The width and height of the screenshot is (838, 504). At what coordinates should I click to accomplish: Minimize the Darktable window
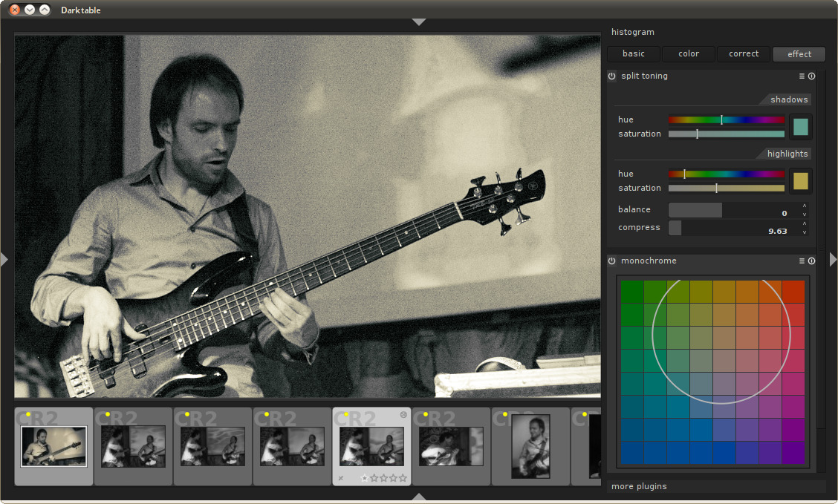30,10
